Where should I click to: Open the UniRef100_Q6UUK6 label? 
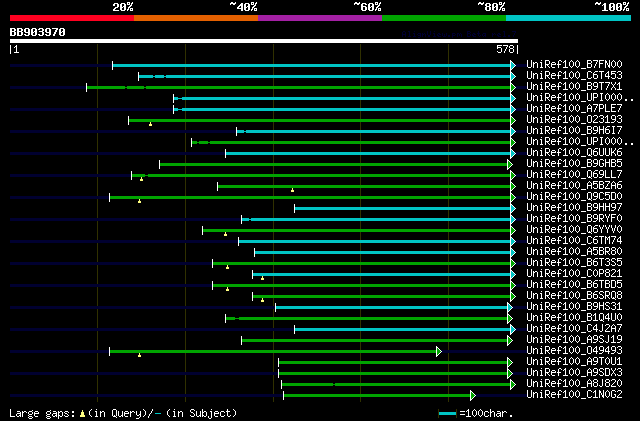tap(574, 153)
